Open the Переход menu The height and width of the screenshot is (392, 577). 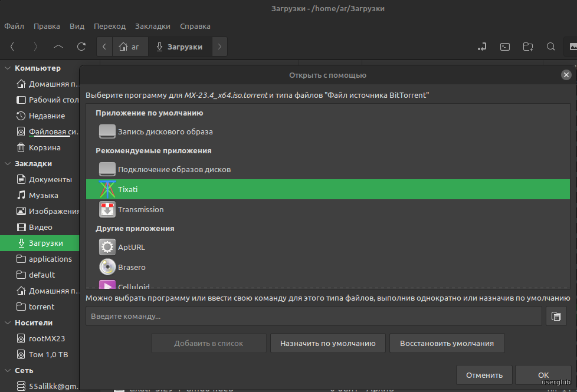[x=110, y=26]
